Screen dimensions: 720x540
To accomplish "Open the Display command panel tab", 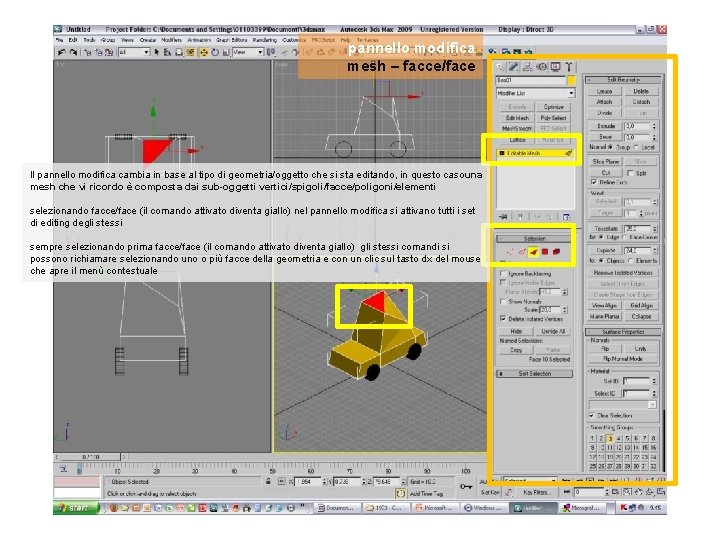I will [556, 67].
